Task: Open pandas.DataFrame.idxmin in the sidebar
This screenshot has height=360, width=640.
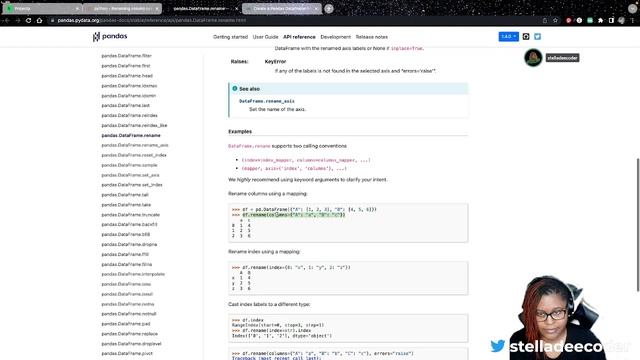Action: (x=129, y=96)
